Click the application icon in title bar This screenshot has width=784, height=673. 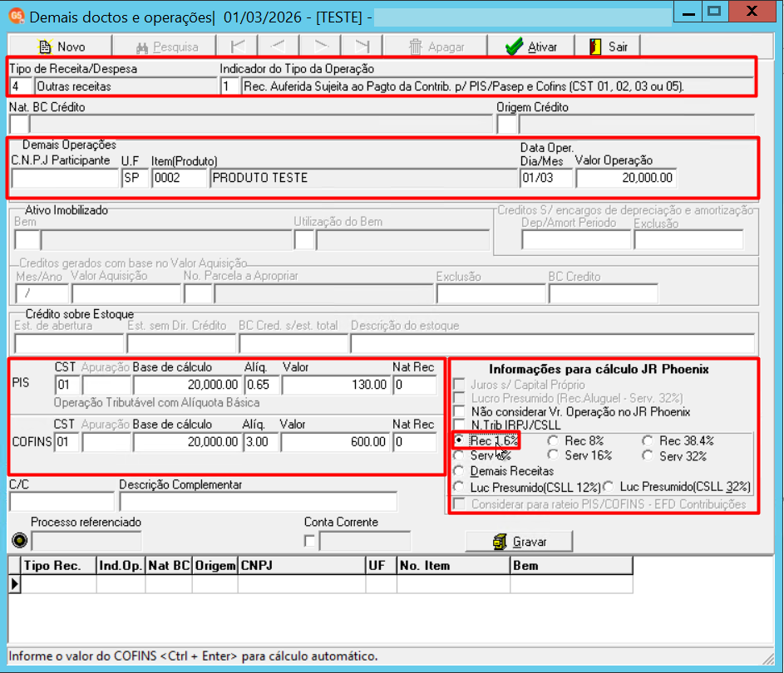(16, 16)
